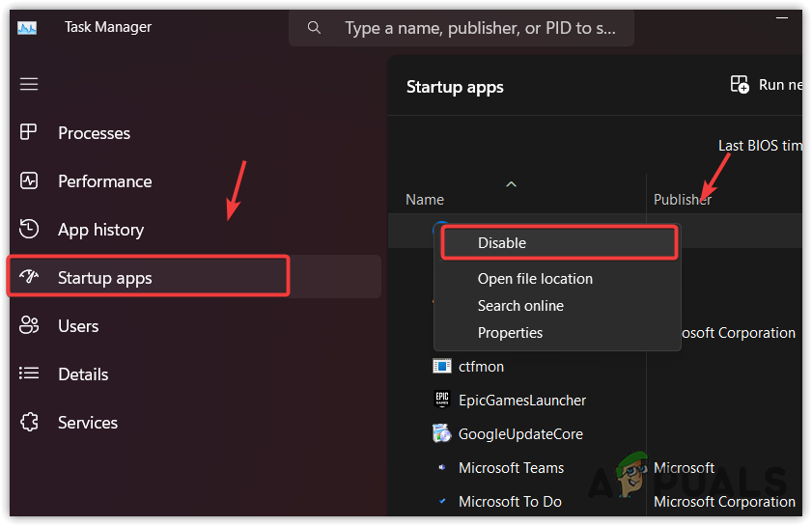This screenshot has width=812, height=526.
Task: Click the Run new task icon
Action: point(740,85)
